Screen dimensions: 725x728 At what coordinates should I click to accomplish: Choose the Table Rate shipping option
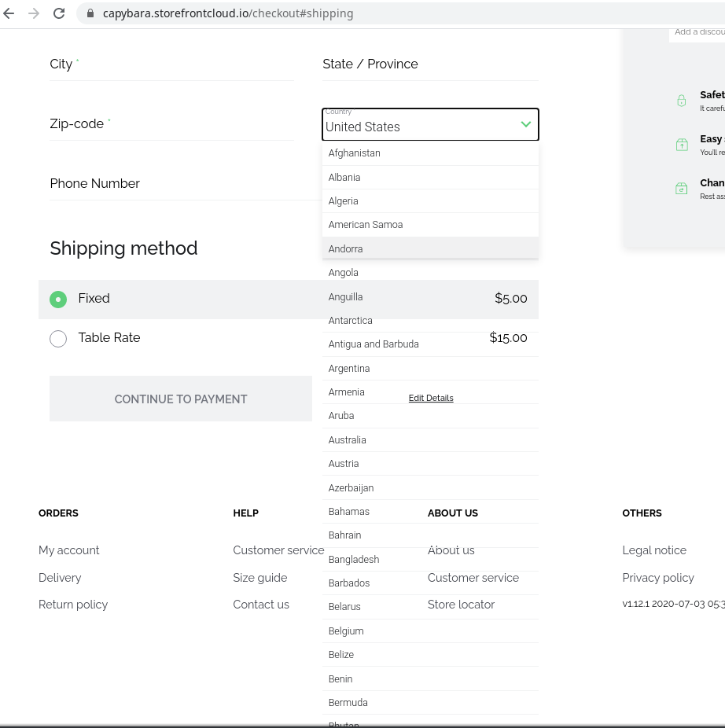(58, 338)
